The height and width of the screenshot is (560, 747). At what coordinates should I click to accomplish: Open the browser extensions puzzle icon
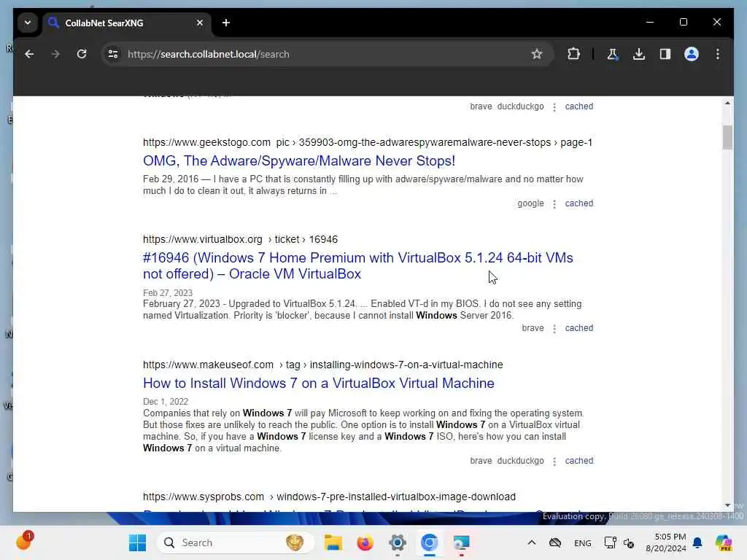coord(573,54)
